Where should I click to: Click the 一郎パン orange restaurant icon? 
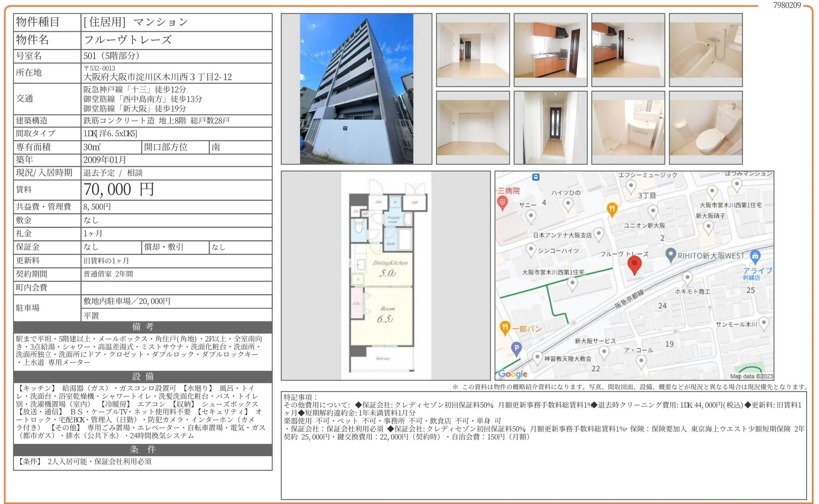tap(505, 328)
